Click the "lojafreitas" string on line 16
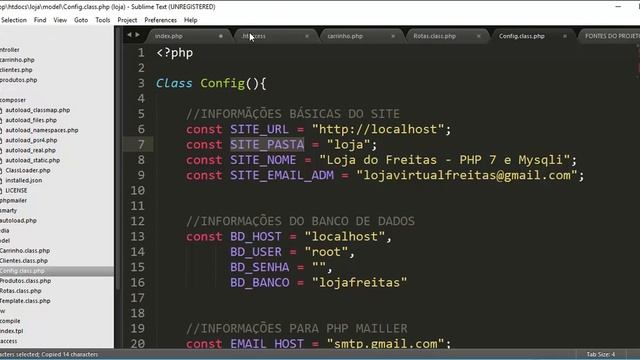Image resolution: width=640 pixels, height=360 pixels. point(359,282)
